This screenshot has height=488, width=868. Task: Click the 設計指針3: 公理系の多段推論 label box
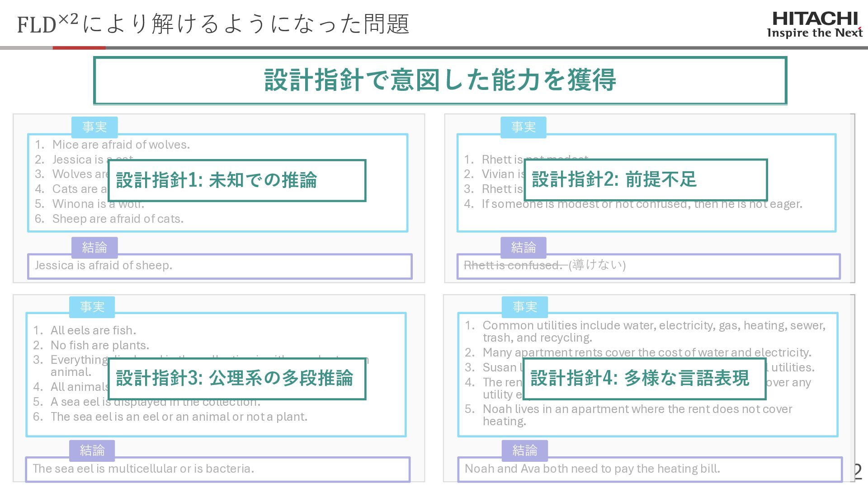[x=236, y=379]
